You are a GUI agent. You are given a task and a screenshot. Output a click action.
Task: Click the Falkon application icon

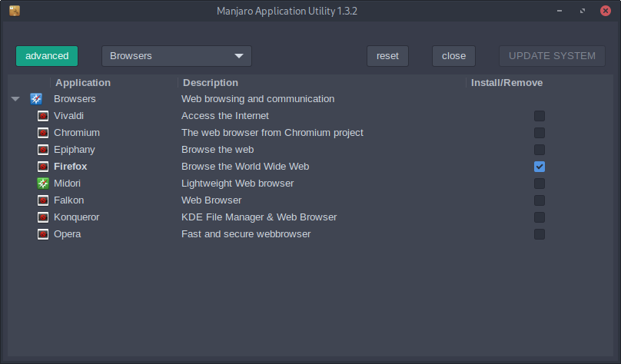tap(43, 200)
